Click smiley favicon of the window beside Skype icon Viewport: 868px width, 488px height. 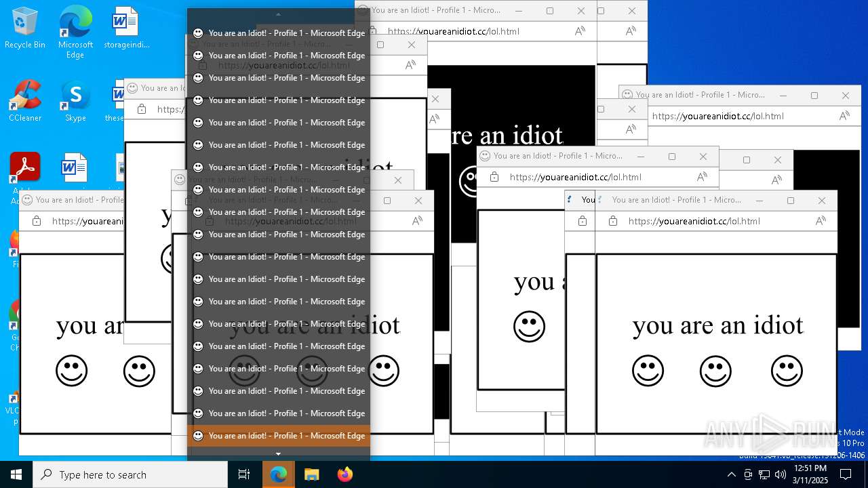132,88
